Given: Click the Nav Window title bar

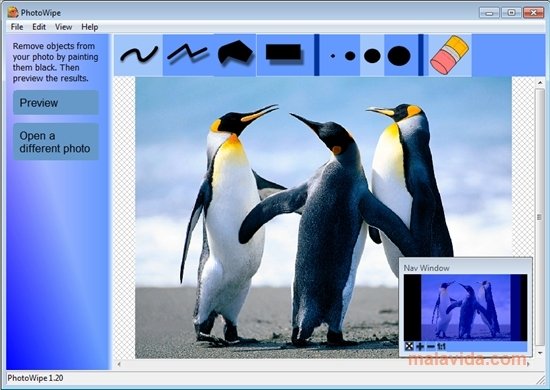Looking at the screenshot, I should 465,268.
